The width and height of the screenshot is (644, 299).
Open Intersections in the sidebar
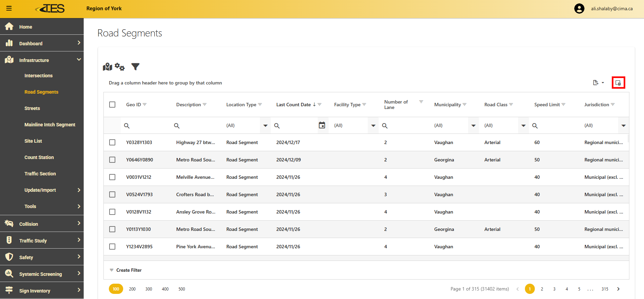(38, 76)
